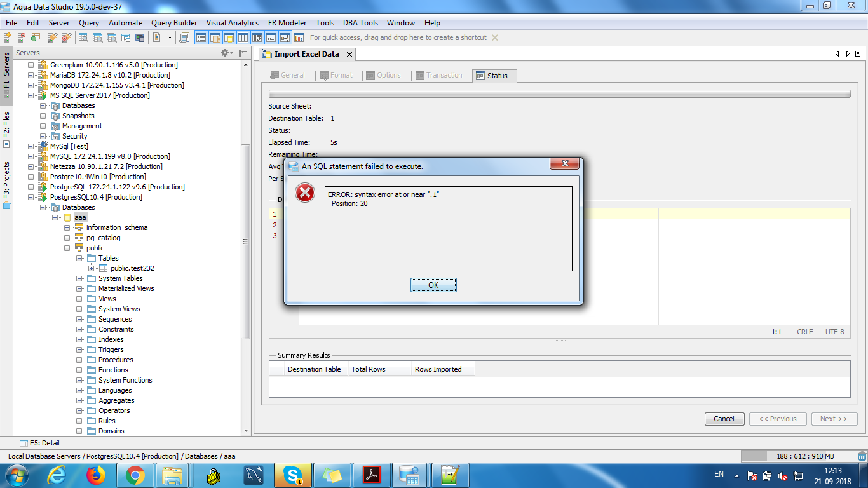This screenshot has width=868, height=488.
Task: Open the F3: Projects side panel
Action: click(6, 184)
